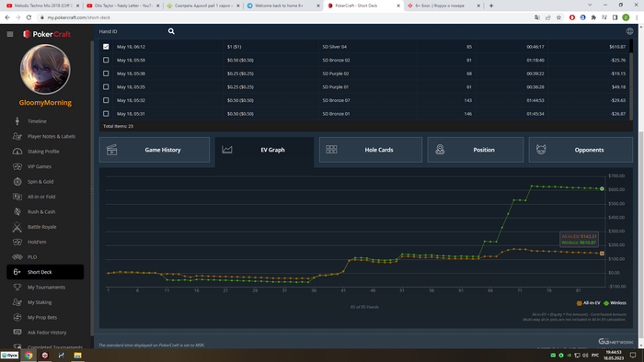The image size is (644, 362).
Task: Check the May 18, 05:31 session checkbox
Action: coord(106,114)
